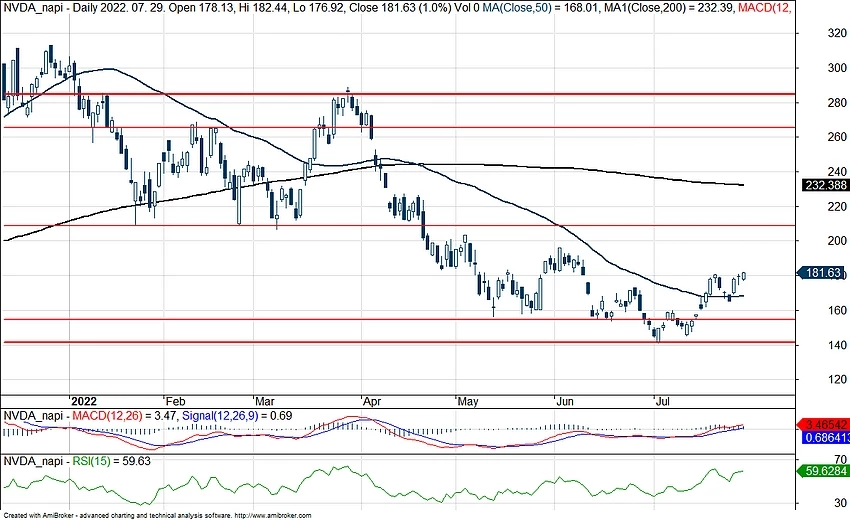The width and height of the screenshot is (850, 520).
Task: Click the MA(Close,50) = 168.01 text in the title
Action: (x=542, y=8)
